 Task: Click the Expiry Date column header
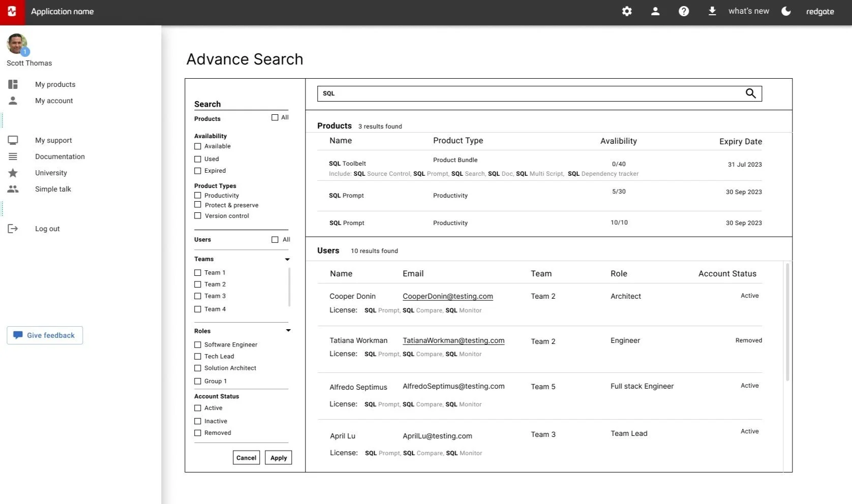[x=740, y=142]
